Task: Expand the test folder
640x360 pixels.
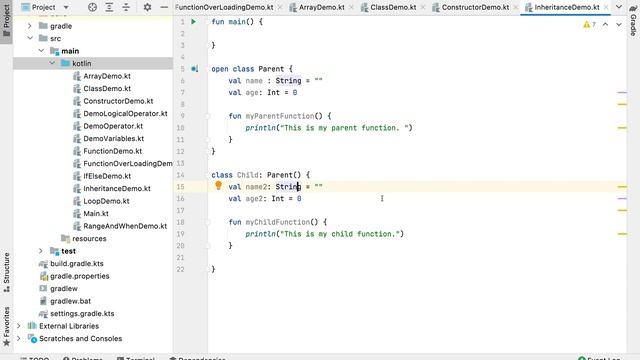Action: 41,251
